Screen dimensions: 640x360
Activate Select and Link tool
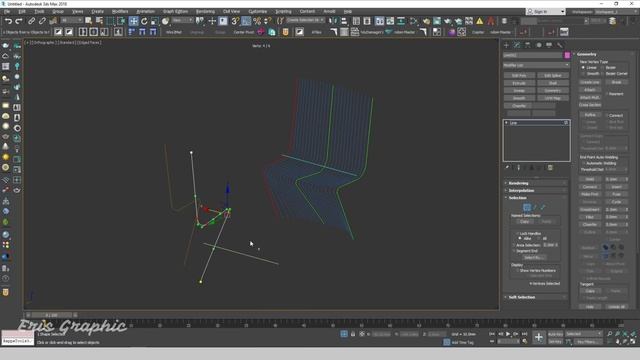click(31, 21)
